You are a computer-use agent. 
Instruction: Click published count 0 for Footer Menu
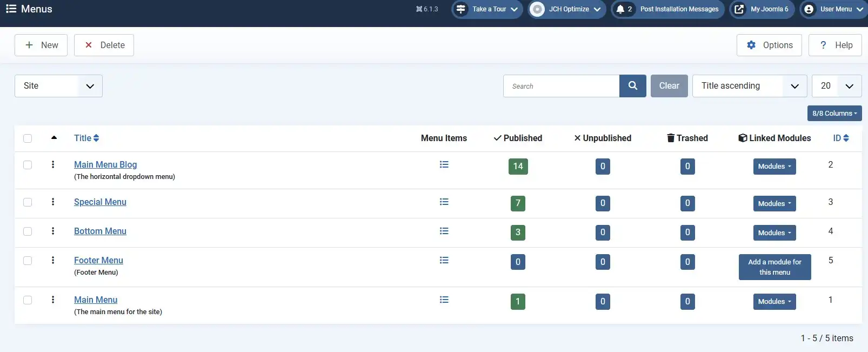pyautogui.click(x=518, y=262)
